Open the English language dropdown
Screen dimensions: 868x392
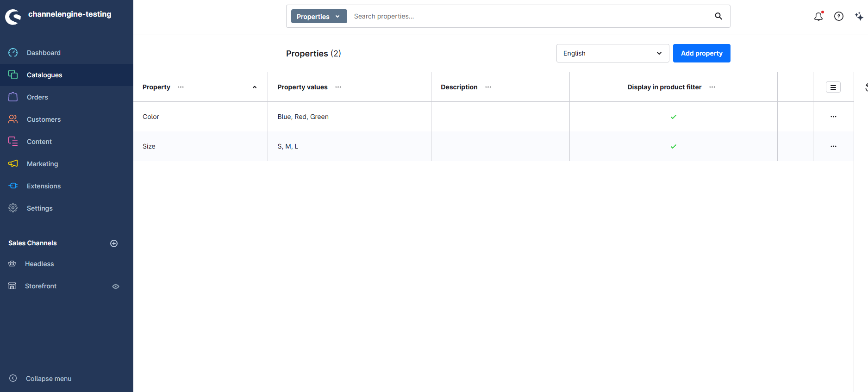click(612, 53)
